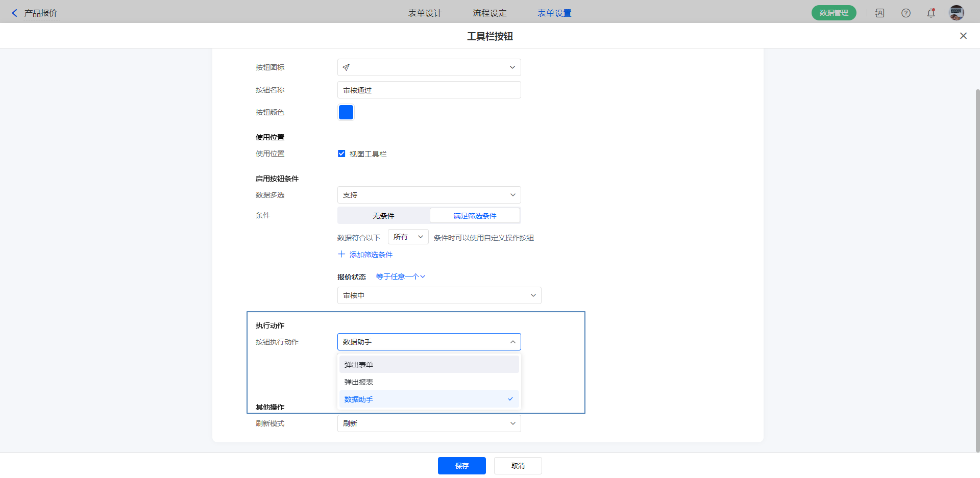This screenshot has height=478, width=980.
Task: Select the 无条件 option
Action: pyautogui.click(x=383, y=216)
